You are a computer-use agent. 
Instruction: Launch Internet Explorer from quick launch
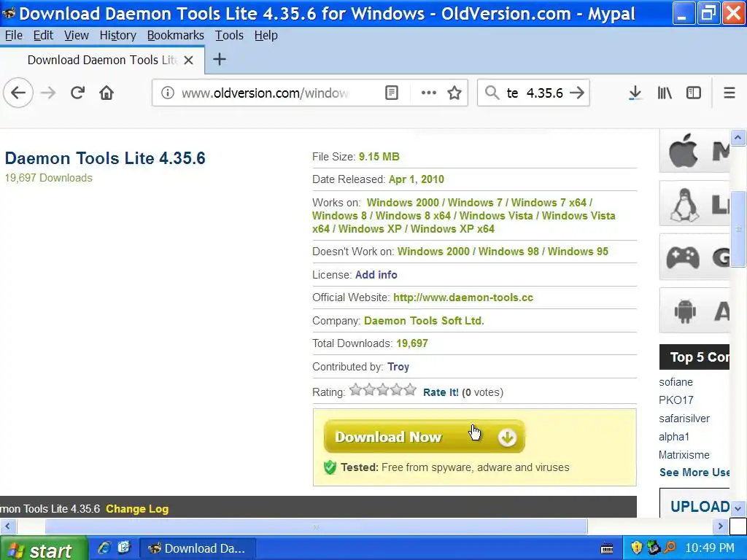(104, 548)
